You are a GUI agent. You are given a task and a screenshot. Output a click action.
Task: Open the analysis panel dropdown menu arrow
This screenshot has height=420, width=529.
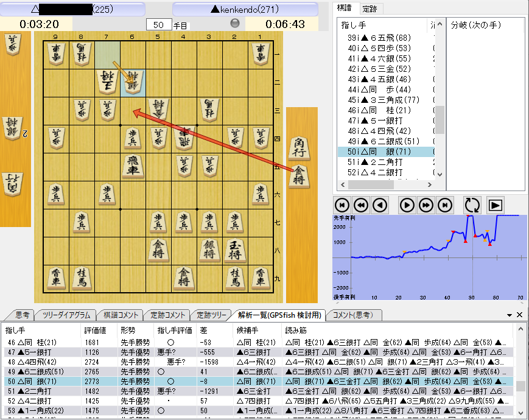coord(509,315)
